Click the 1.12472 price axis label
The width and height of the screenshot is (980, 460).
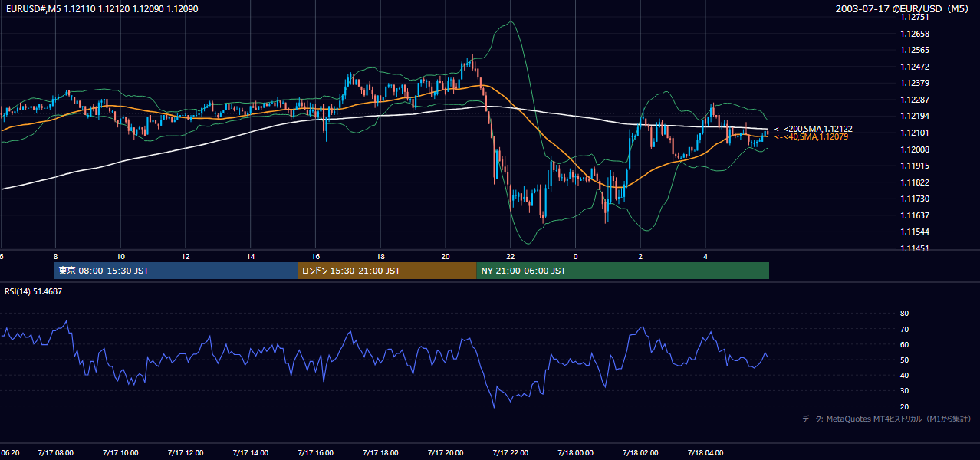[915, 67]
